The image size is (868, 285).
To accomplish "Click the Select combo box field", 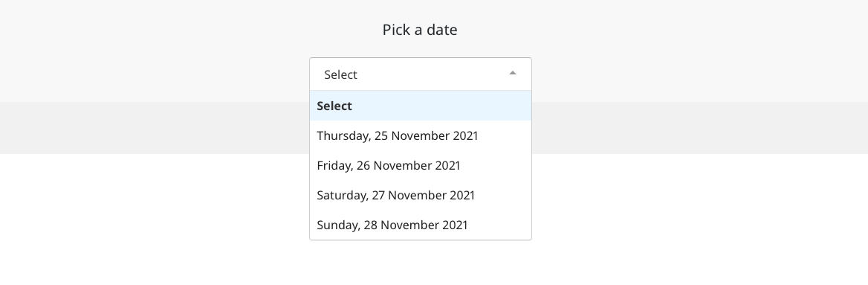I will click(x=420, y=74).
